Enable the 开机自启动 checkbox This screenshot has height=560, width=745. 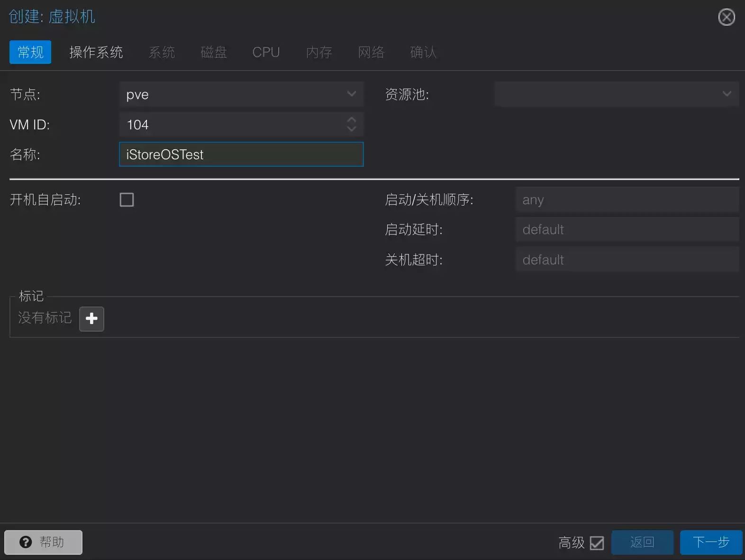point(127,200)
